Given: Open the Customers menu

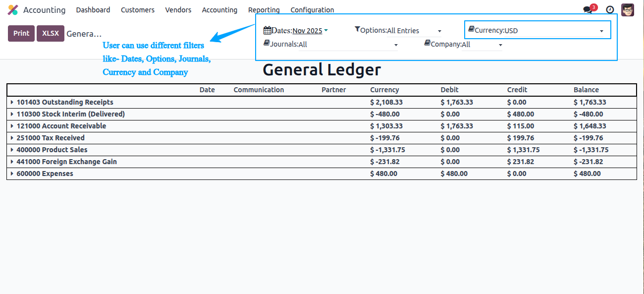Looking at the screenshot, I should (138, 10).
